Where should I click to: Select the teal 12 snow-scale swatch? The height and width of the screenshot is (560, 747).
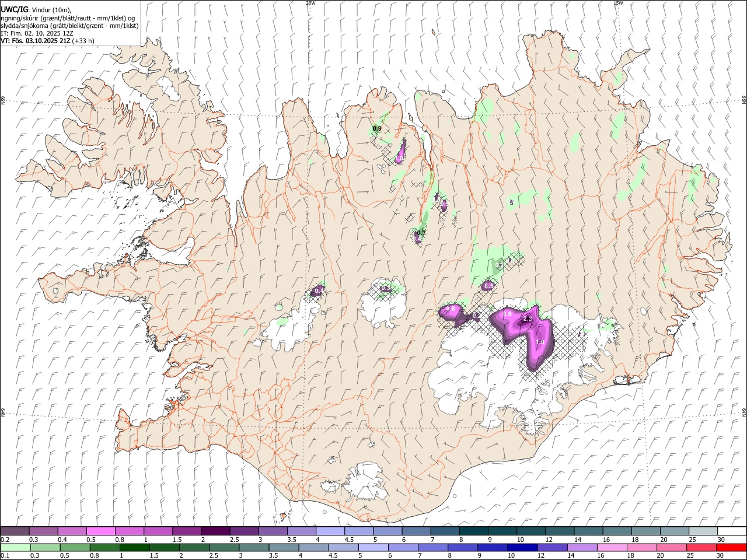[x=560, y=531]
